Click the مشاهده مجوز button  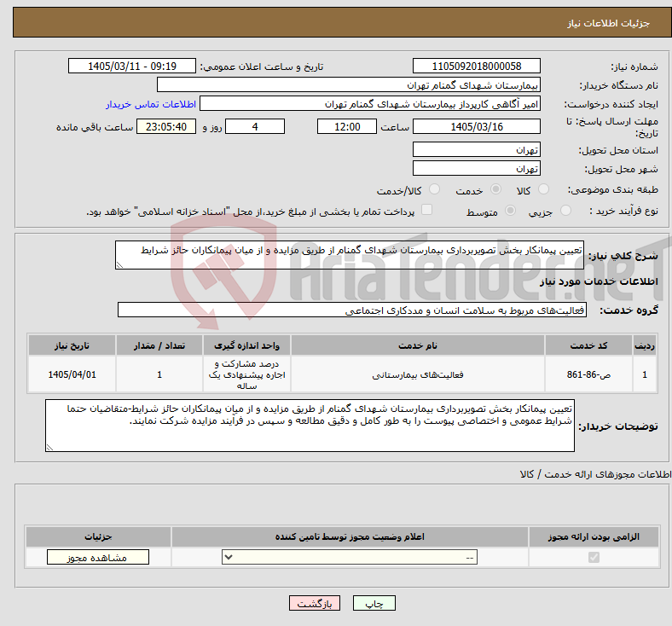98,558
